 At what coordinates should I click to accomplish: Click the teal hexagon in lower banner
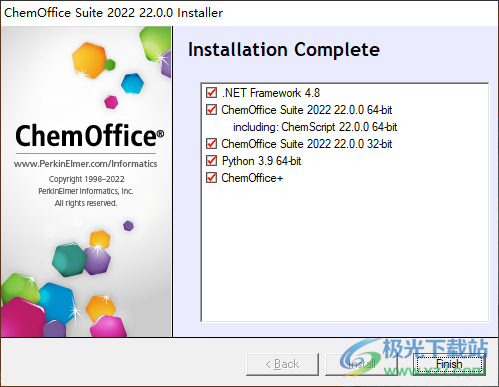(x=69, y=259)
